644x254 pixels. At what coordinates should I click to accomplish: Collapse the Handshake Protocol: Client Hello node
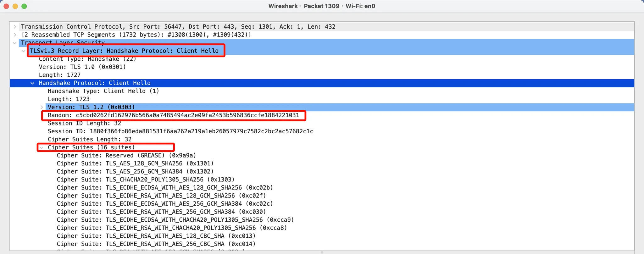tap(32, 83)
